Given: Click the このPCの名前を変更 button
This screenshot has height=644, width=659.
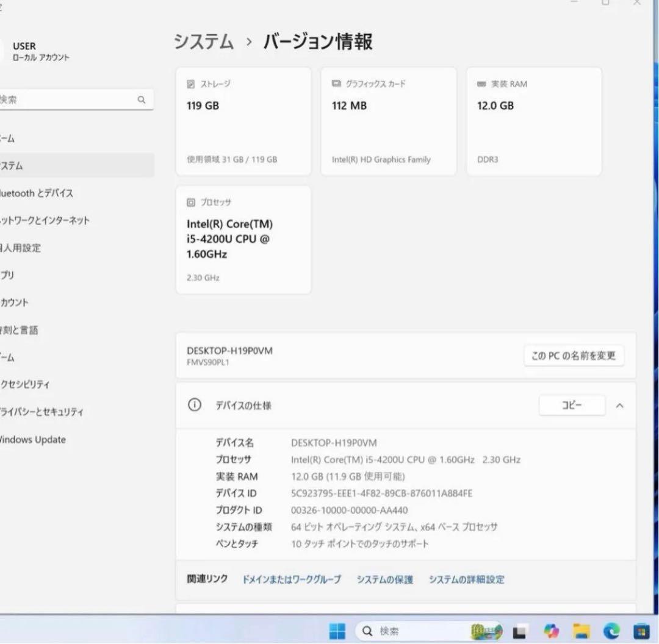Looking at the screenshot, I should click(x=574, y=356).
